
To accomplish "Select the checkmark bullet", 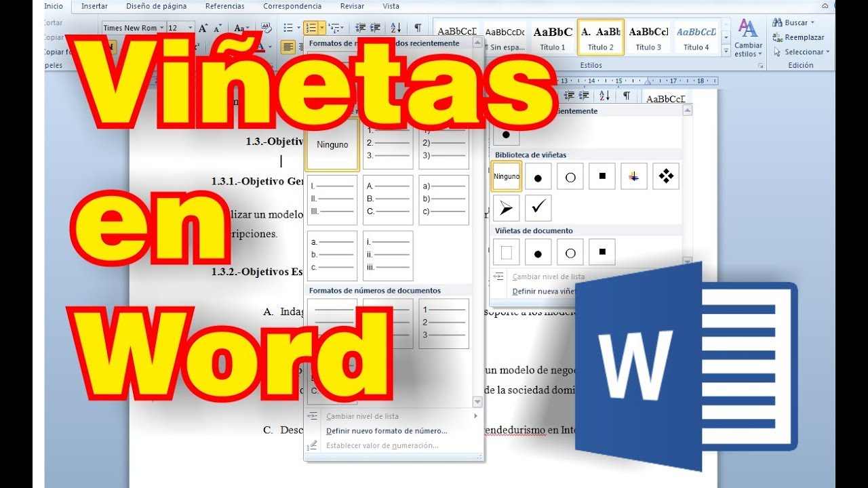I will point(538,208).
